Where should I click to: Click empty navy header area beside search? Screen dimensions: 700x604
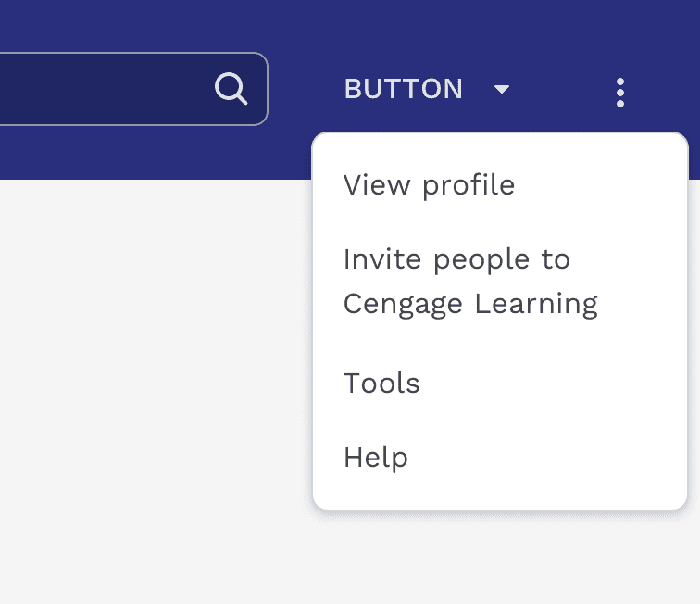pos(296,148)
